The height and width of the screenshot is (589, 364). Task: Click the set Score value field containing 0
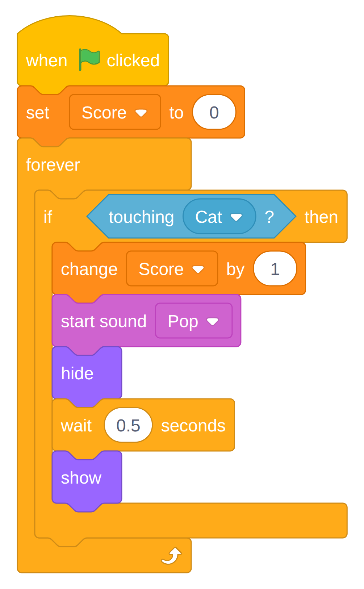[214, 112]
